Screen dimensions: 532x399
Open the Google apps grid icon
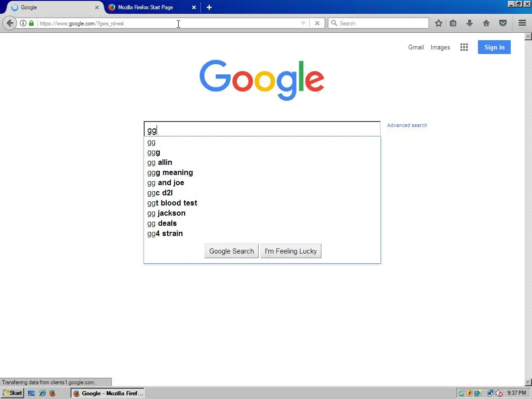(x=464, y=47)
